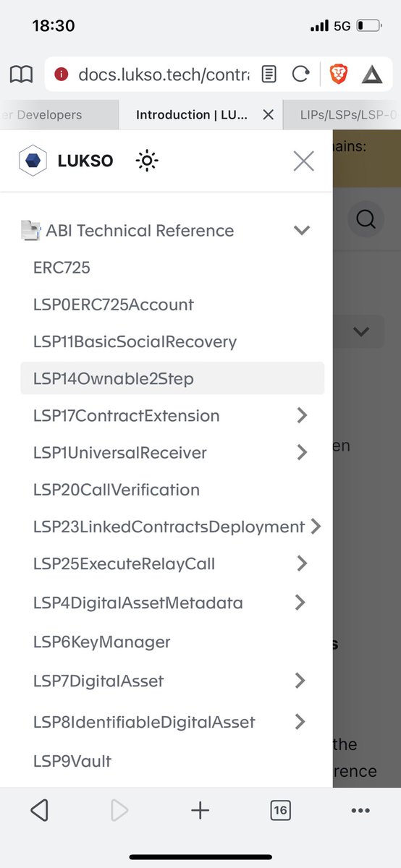Open the bookmarks book icon

[21, 74]
